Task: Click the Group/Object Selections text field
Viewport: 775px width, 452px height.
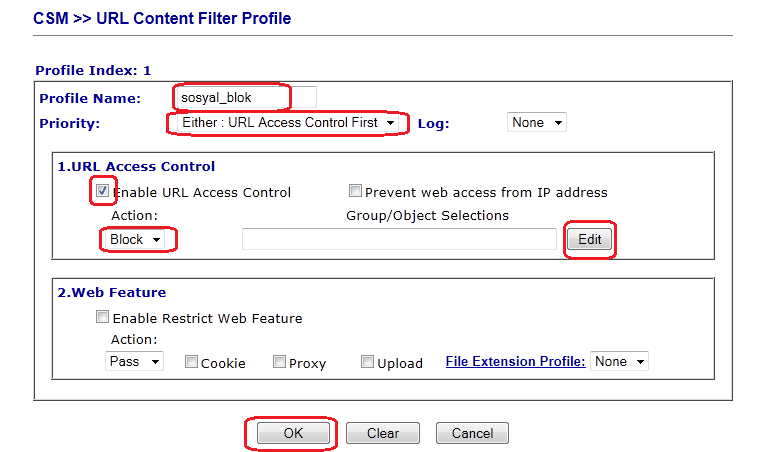Action: pyautogui.click(x=399, y=239)
